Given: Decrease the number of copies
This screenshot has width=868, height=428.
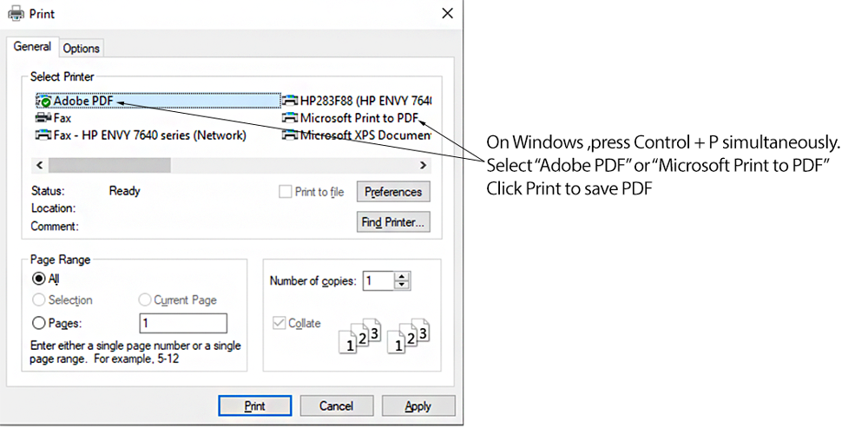Looking at the screenshot, I should click(x=403, y=285).
